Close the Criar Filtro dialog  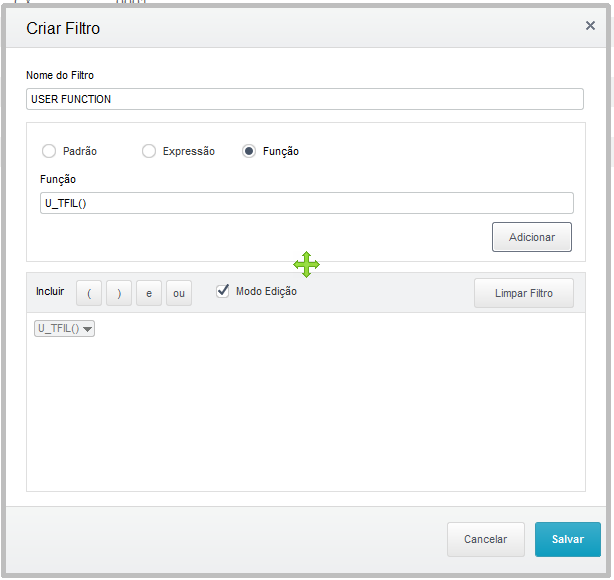point(590,26)
